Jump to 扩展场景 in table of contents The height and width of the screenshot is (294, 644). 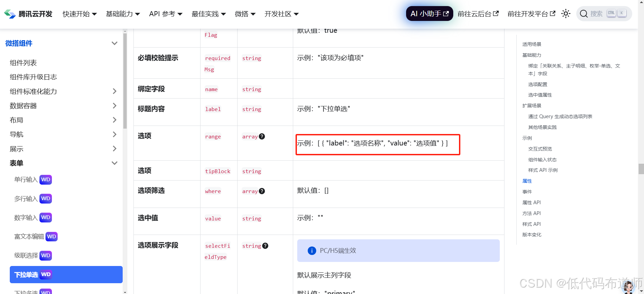pyautogui.click(x=532, y=106)
